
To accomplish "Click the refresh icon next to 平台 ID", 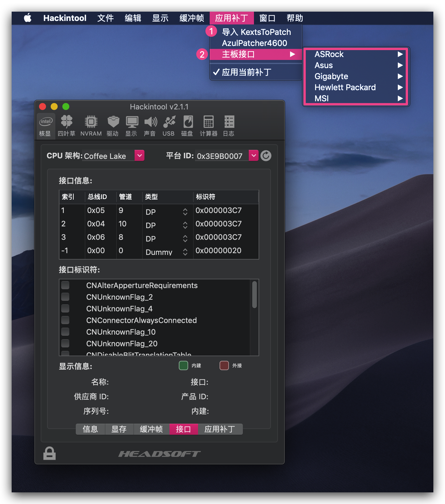I will (266, 156).
